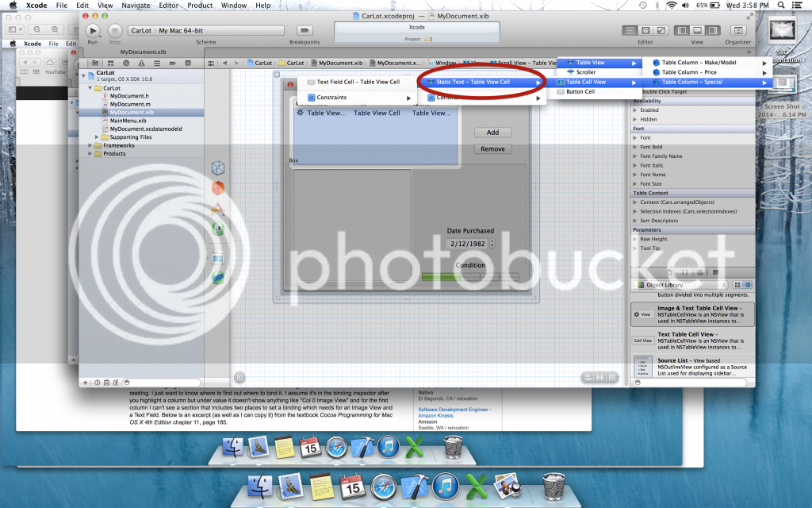Show the document outline with round arrow button
Image resolution: width=812 pixels, height=508 pixels.
pos(239,377)
